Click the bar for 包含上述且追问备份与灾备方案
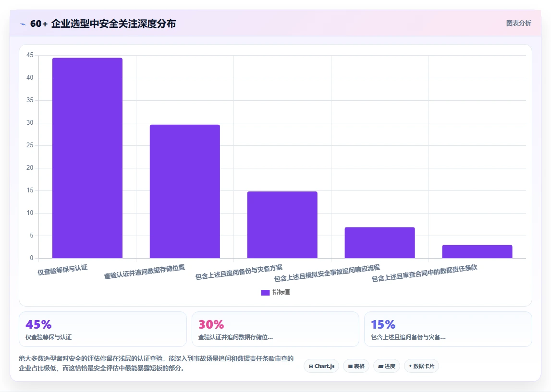Viewport: 551px width, 392px height. 282,225
